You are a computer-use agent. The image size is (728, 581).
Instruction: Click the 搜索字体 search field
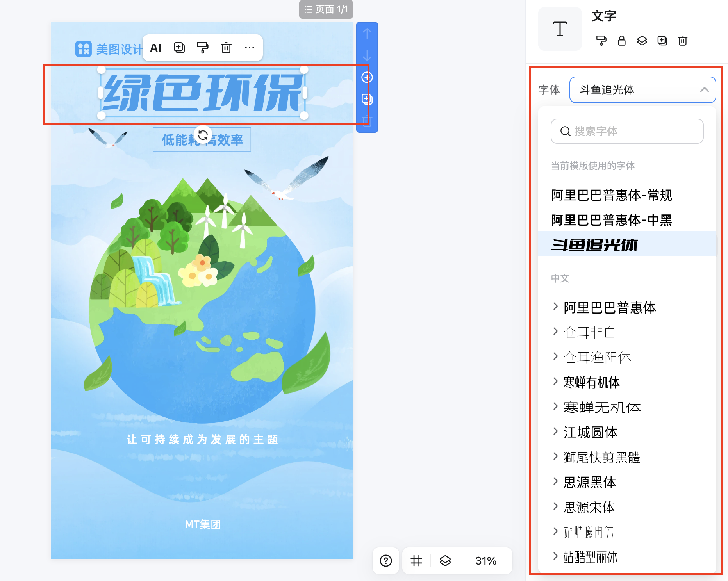(627, 132)
